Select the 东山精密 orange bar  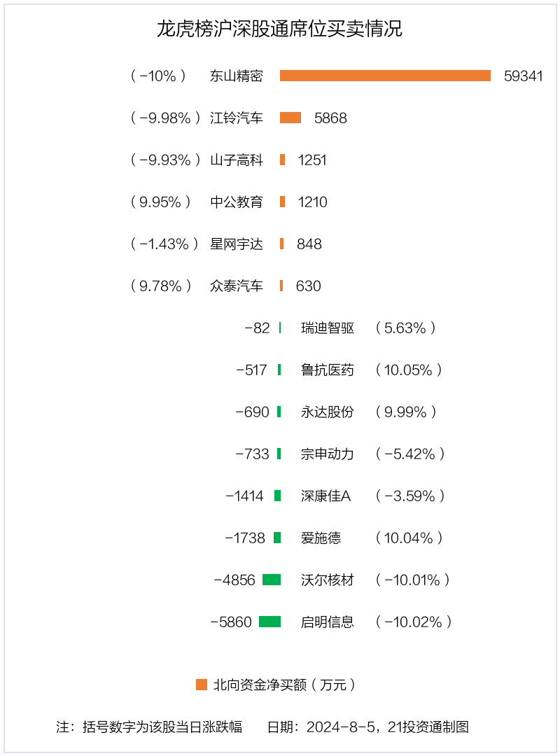tap(385, 76)
